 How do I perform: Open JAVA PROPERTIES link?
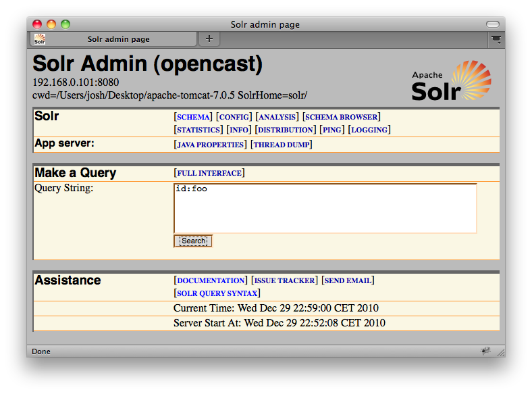210,145
